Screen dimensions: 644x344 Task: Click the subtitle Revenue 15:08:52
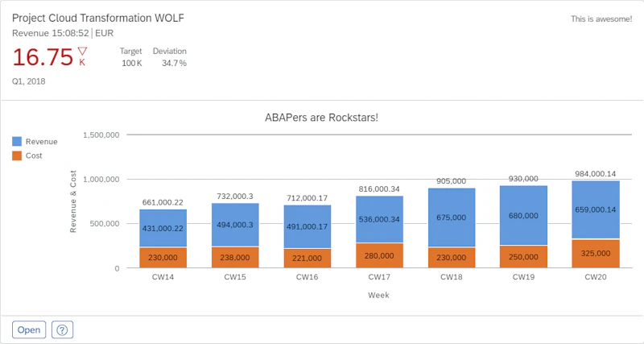(x=51, y=33)
